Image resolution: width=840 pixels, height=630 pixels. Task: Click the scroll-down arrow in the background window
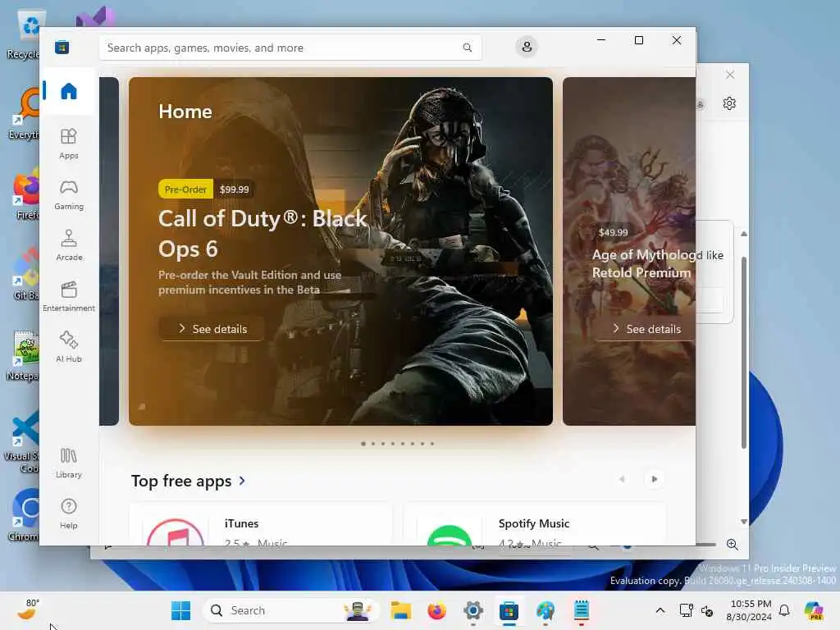coord(743,521)
